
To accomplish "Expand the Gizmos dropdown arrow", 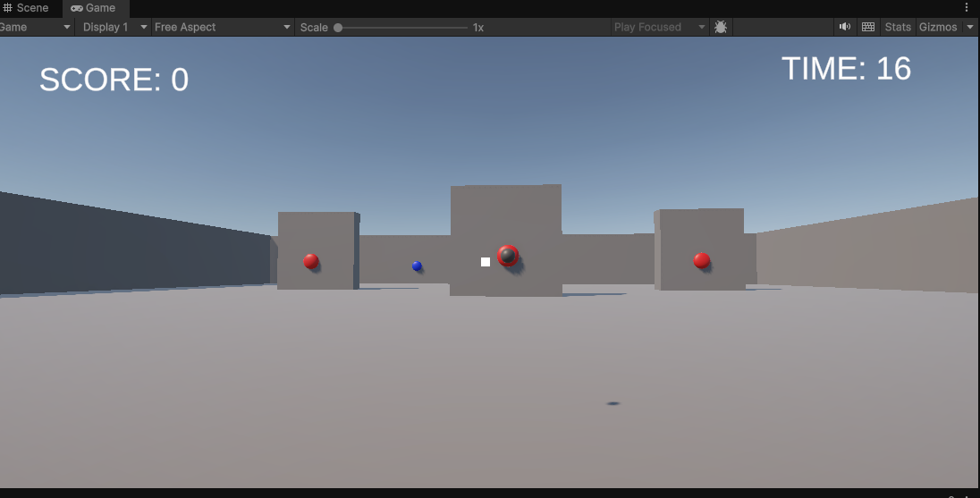I will pyautogui.click(x=970, y=27).
